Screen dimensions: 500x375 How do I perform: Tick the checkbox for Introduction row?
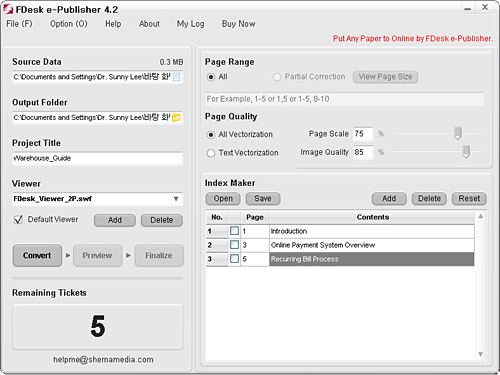(234, 231)
